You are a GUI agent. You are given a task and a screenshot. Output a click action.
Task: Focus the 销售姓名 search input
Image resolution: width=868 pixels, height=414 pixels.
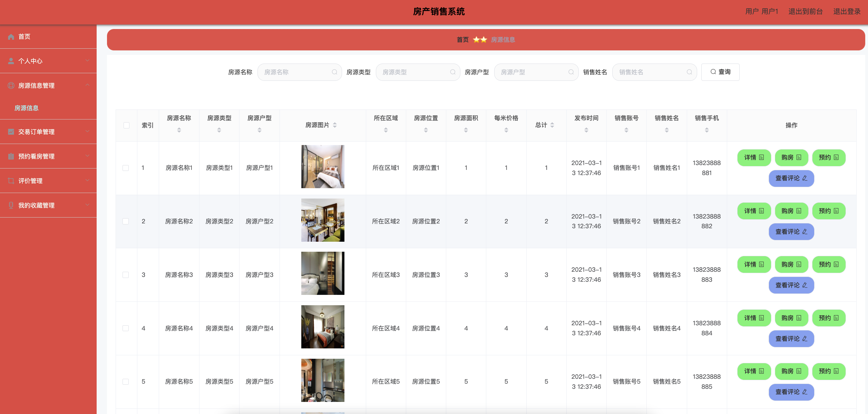coord(654,72)
